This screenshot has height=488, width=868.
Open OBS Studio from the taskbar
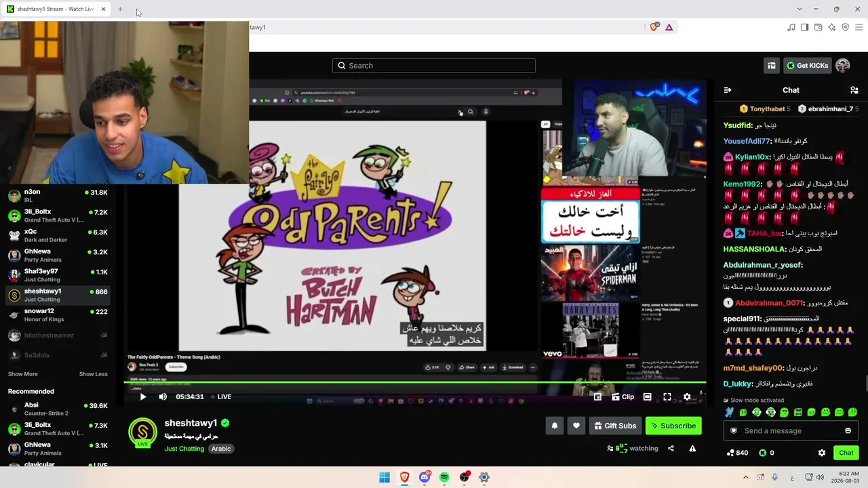[x=465, y=477]
